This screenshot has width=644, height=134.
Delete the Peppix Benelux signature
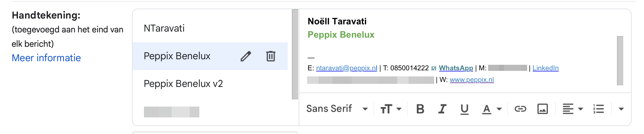[271, 56]
